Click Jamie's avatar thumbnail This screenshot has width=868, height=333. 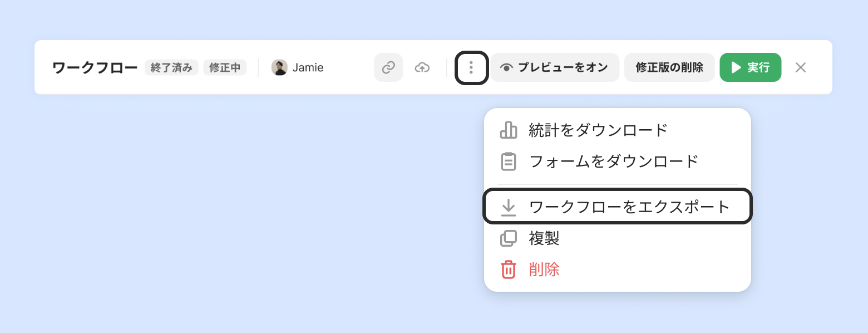(279, 67)
